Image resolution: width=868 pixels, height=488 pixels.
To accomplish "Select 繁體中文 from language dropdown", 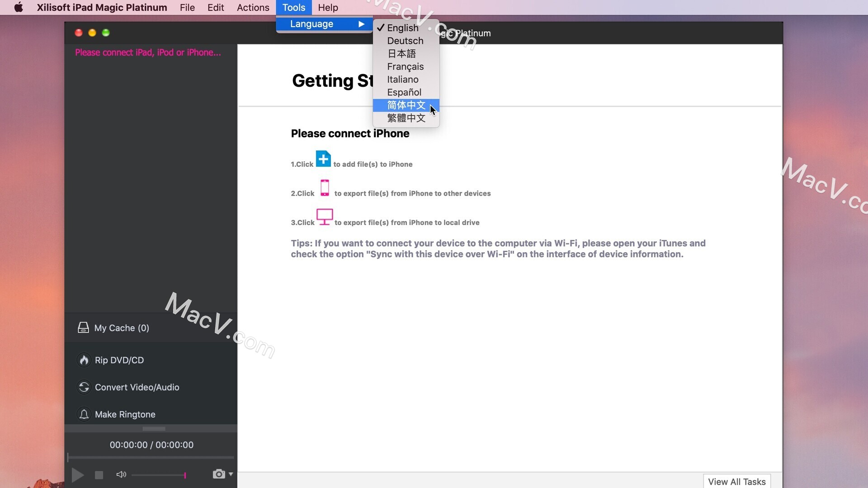I will (x=406, y=118).
